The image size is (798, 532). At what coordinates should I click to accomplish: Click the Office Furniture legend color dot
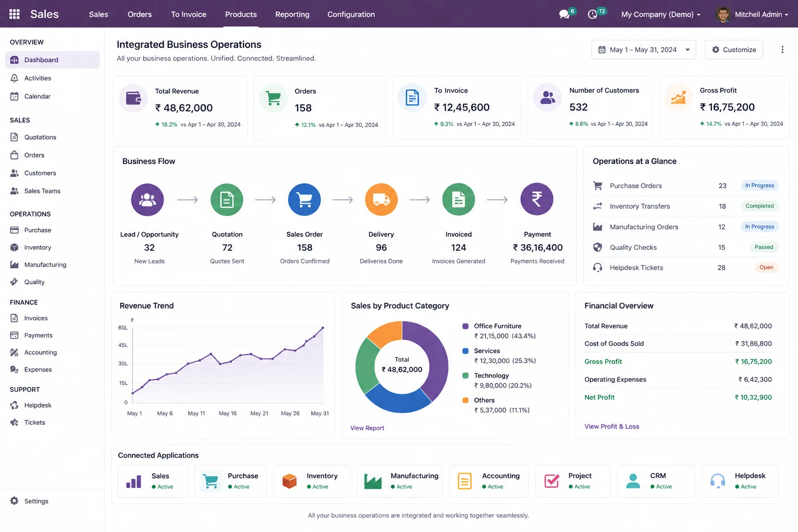pos(465,326)
